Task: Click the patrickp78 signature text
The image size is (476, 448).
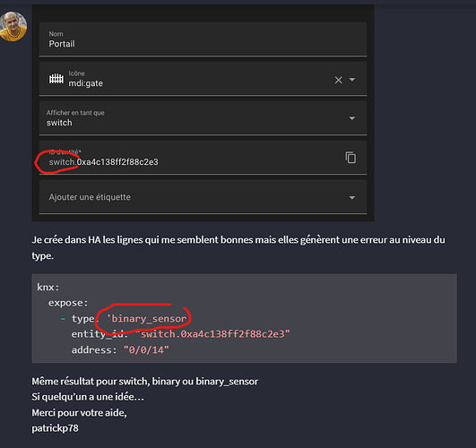Action: (x=55, y=428)
